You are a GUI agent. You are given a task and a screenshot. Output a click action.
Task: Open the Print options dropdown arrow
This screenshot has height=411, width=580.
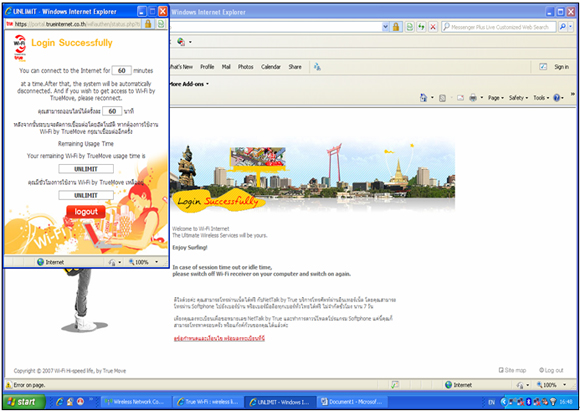[482, 98]
